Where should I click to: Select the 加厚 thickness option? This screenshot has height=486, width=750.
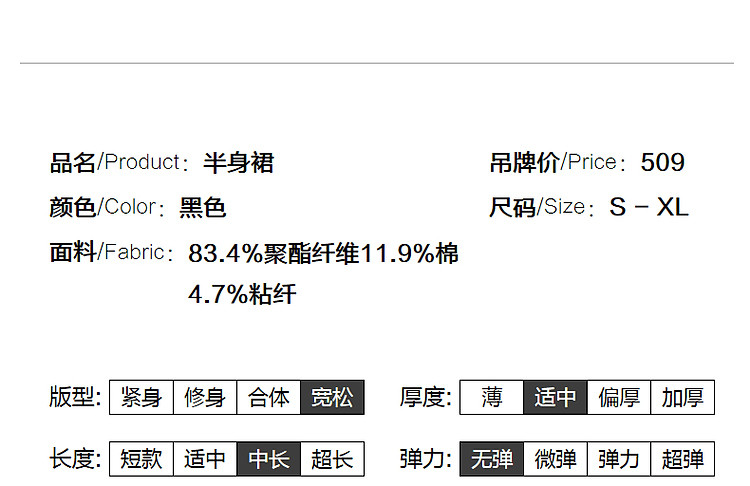pyautogui.click(x=683, y=397)
